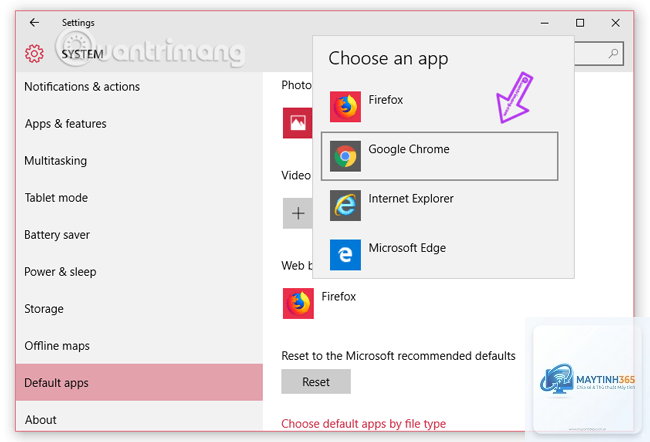Minimize the Settings window

pyautogui.click(x=545, y=23)
